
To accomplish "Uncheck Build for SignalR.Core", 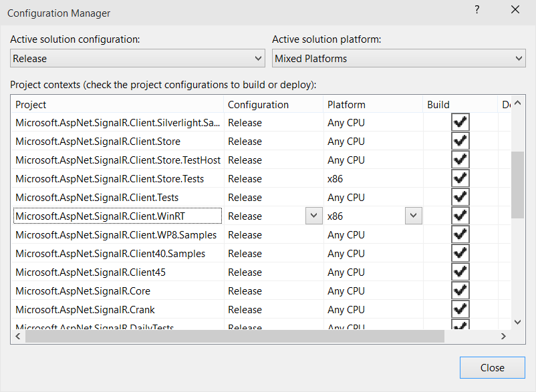I will tap(460, 290).
